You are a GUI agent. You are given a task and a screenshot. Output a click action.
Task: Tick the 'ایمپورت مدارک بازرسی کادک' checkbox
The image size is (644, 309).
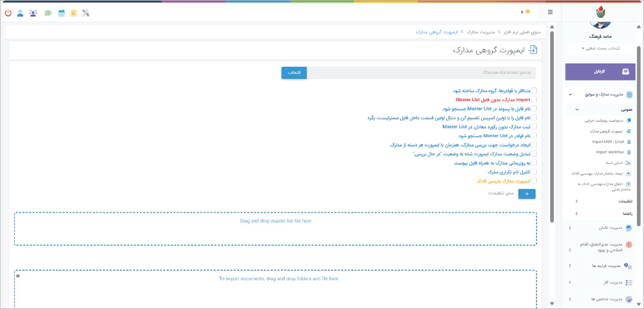534,181
